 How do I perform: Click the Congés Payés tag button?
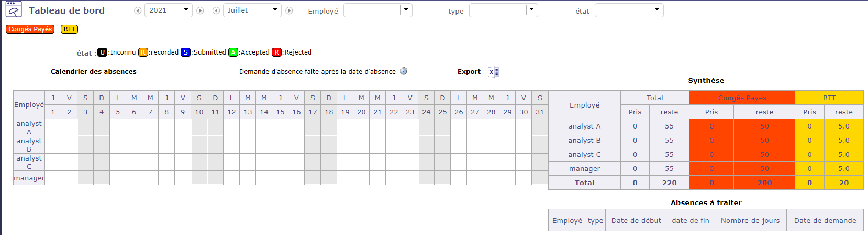click(x=30, y=29)
